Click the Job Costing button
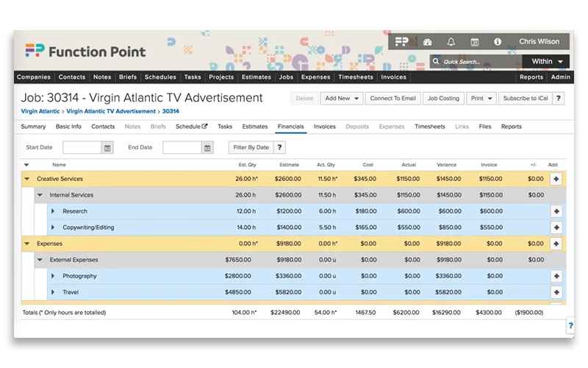 point(443,99)
